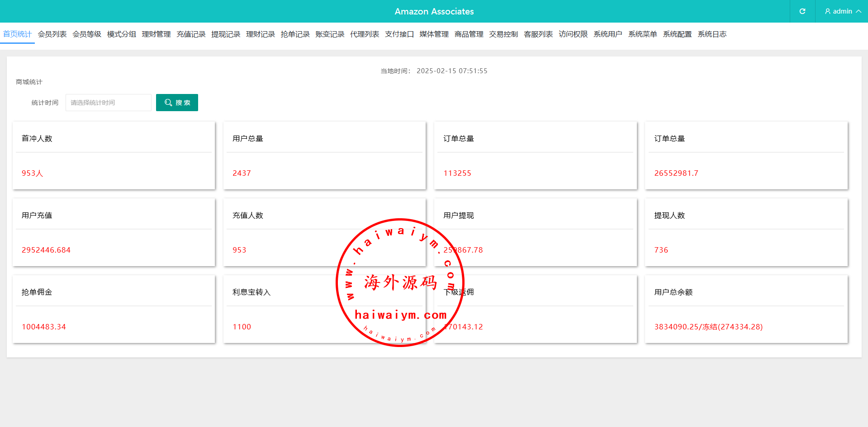Open the 会员等级 tab
Screen dimensions: 868x427
87,34
